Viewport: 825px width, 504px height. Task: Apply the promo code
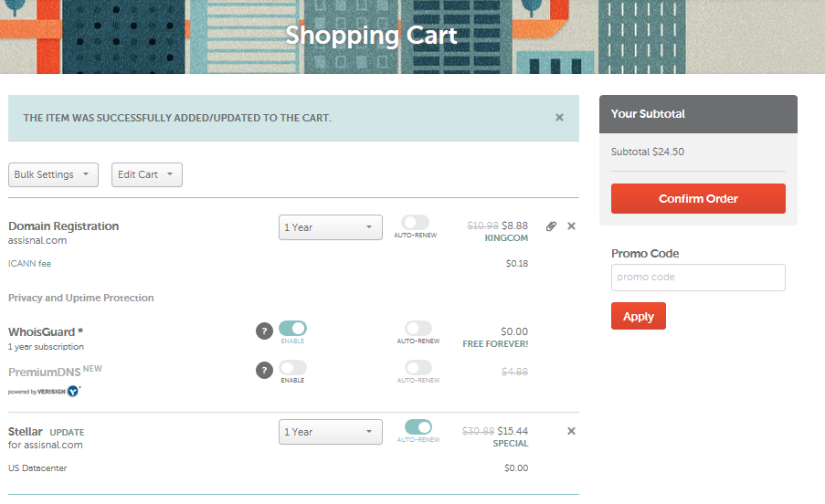click(x=639, y=316)
